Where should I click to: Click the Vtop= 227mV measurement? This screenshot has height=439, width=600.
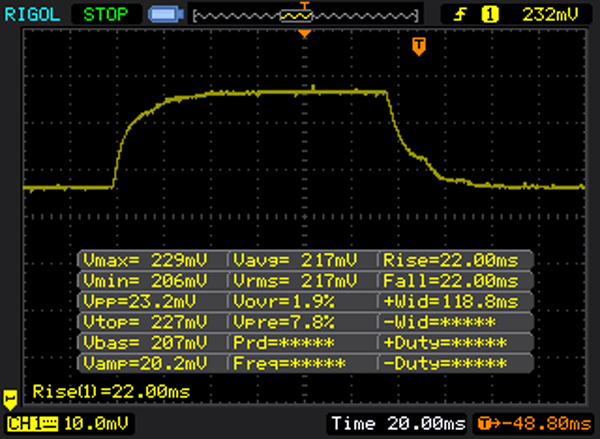pos(145,322)
